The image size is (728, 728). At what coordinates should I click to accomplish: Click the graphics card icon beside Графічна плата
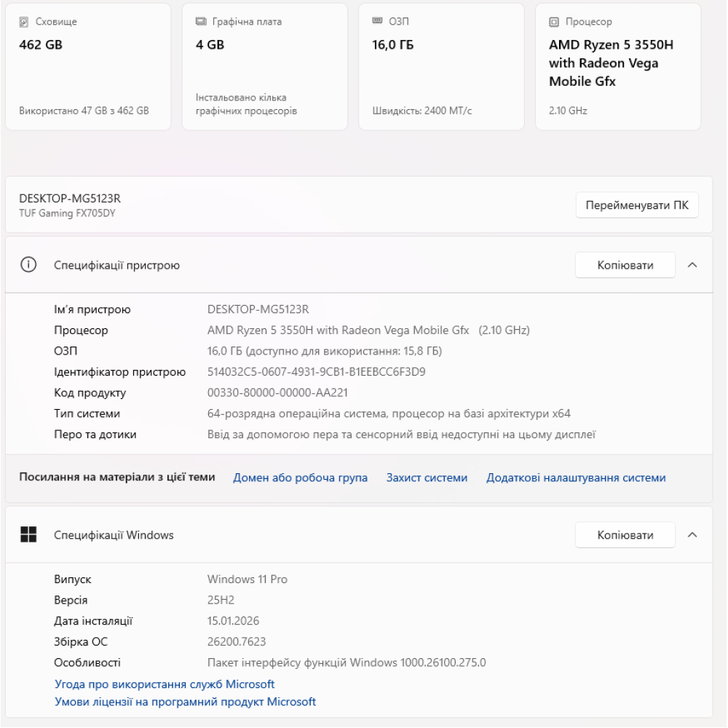click(x=201, y=22)
